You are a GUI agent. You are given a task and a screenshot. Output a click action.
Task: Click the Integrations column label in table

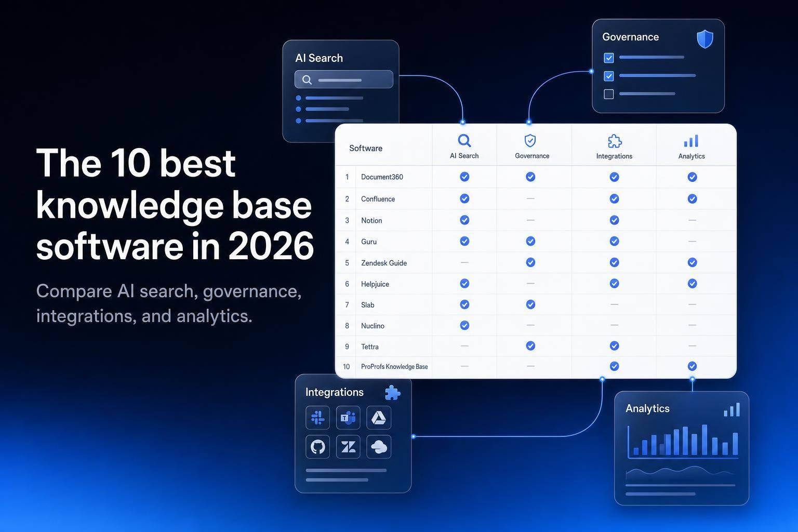pyautogui.click(x=614, y=156)
